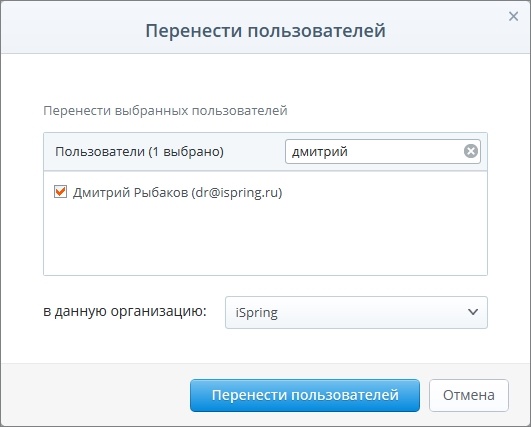Uncheck the Дмитрий Рыбаков checkbox

60,192
